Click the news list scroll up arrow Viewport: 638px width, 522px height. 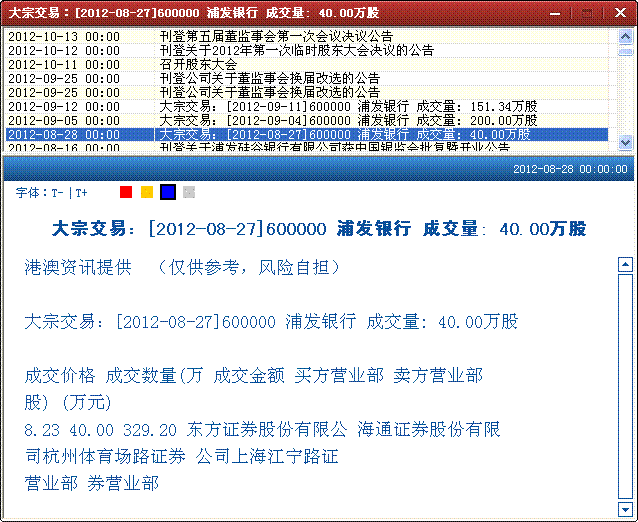[625, 37]
